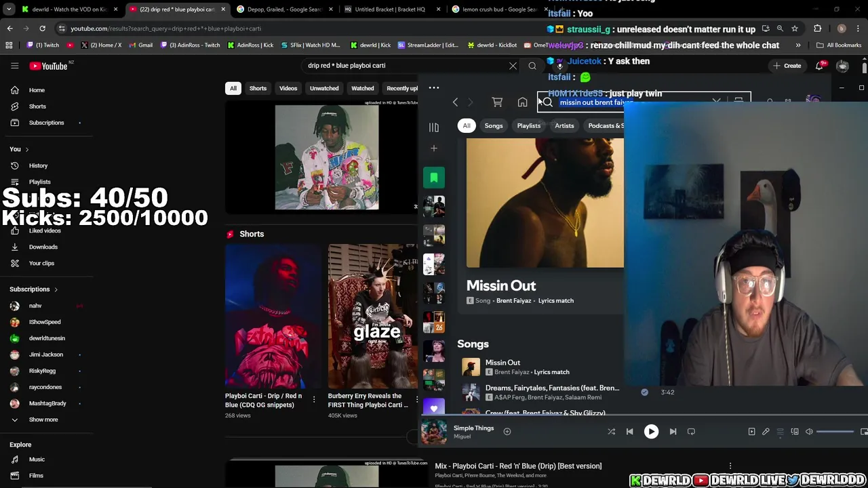868x488 pixels.
Task: Open the green bookmark playlist in Spotify
Action: pyautogui.click(x=434, y=178)
